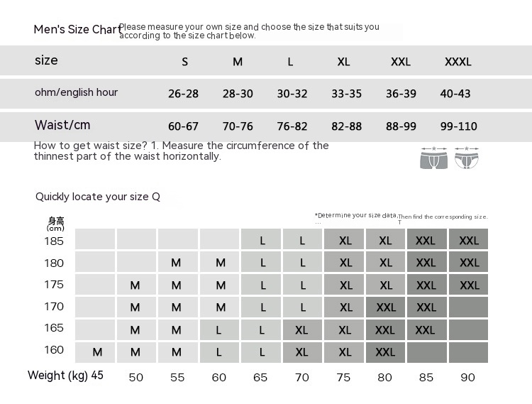Click the 60-67 waist range value
Screen dimensions: 532x404
click(x=184, y=126)
